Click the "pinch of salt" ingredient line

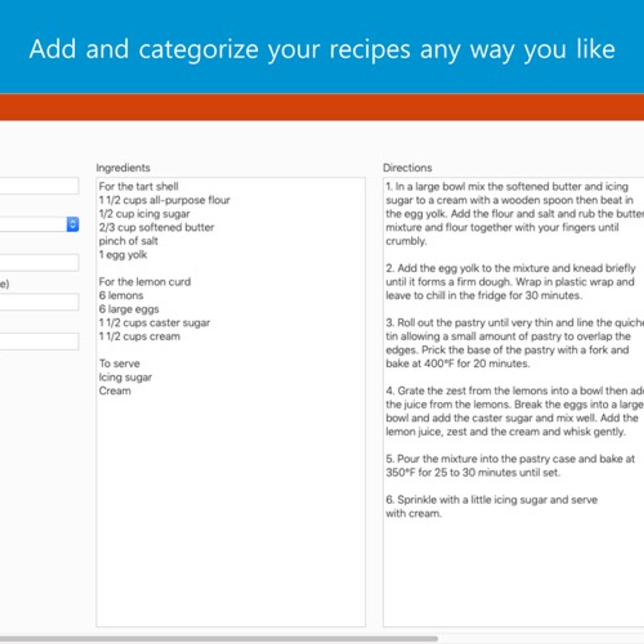[x=129, y=241]
